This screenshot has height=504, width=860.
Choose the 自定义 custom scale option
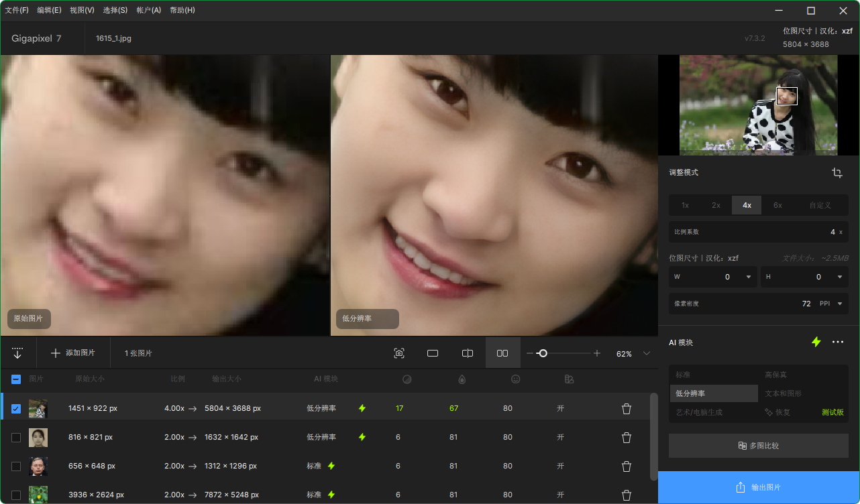click(x=820, y=205)
